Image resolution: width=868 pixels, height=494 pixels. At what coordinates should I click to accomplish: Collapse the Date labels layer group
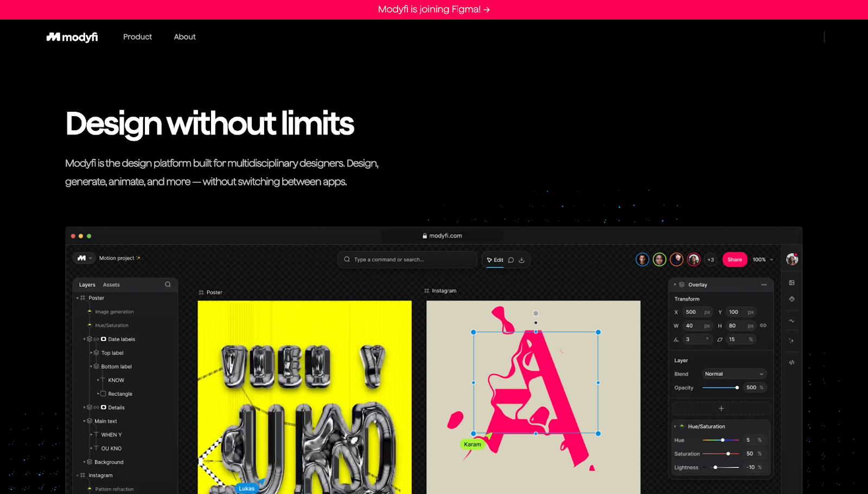click(85, 339)
